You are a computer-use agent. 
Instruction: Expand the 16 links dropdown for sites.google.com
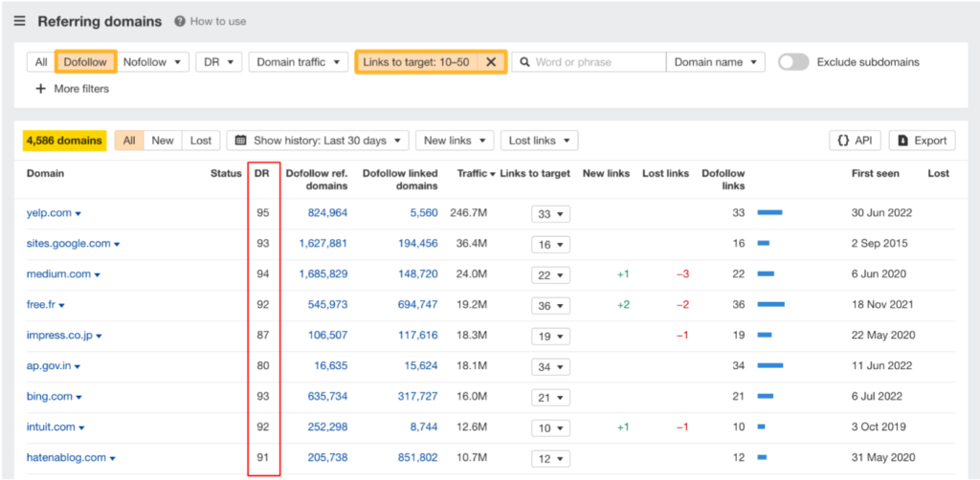(550, 245)
